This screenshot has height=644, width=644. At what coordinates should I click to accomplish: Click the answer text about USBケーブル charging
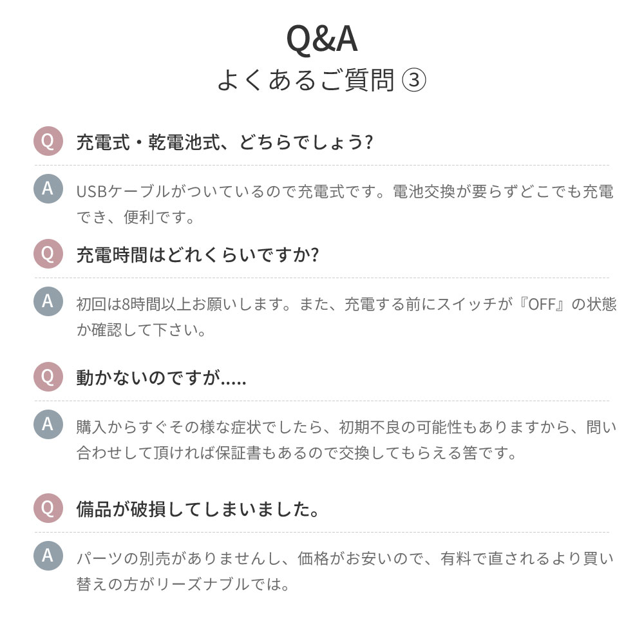coord(345,204)
